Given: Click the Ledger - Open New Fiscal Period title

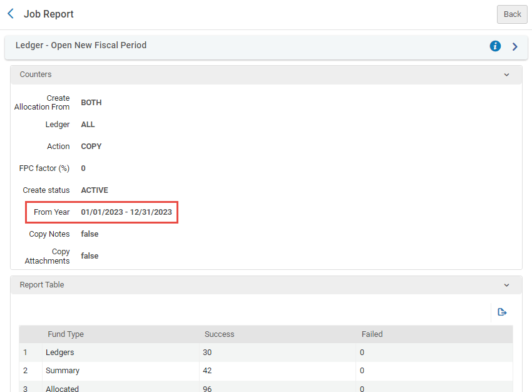Looking at the screenshot, I should tap(81, 45).
